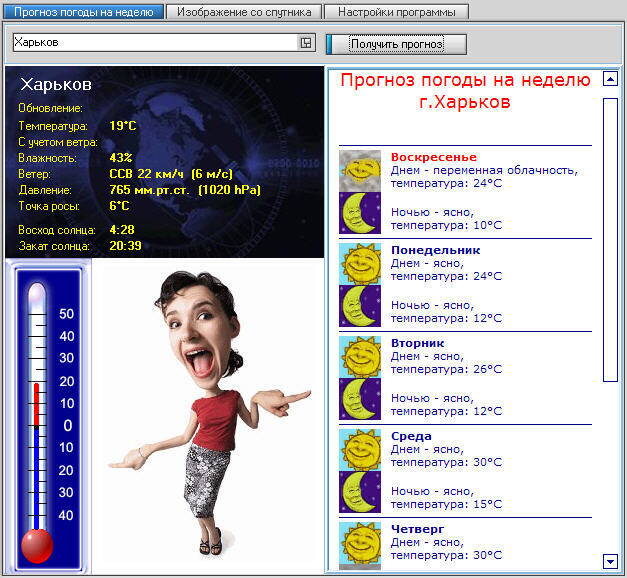Viewport: 627px width, 578px height.
Task: Click Monday's night moon icon
Action: pyautogui.click(x=360, y=306)
